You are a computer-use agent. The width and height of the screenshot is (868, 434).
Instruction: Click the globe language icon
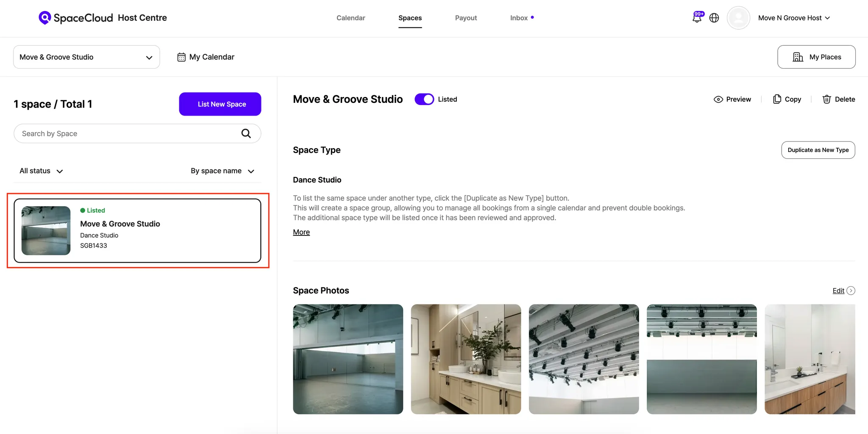click(x=714, y=18)
